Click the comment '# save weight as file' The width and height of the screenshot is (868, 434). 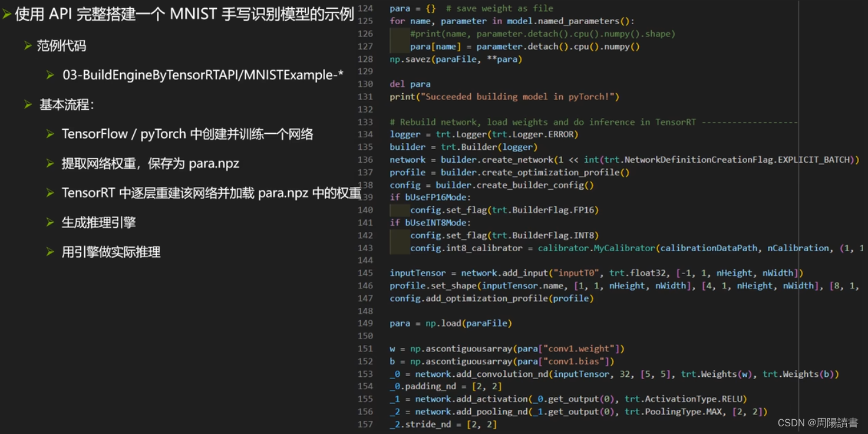coord(500,8)
